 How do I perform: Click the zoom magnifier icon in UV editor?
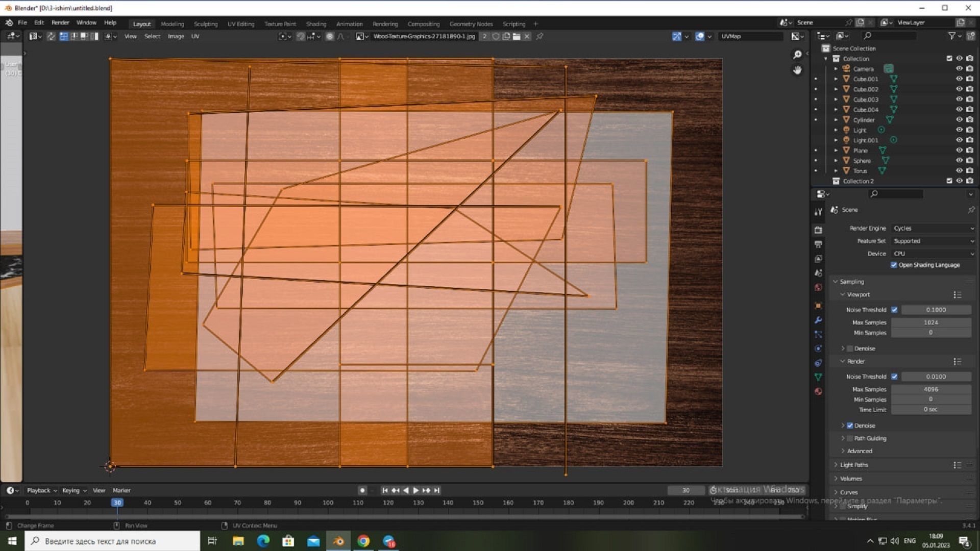[x=797, y=55]
